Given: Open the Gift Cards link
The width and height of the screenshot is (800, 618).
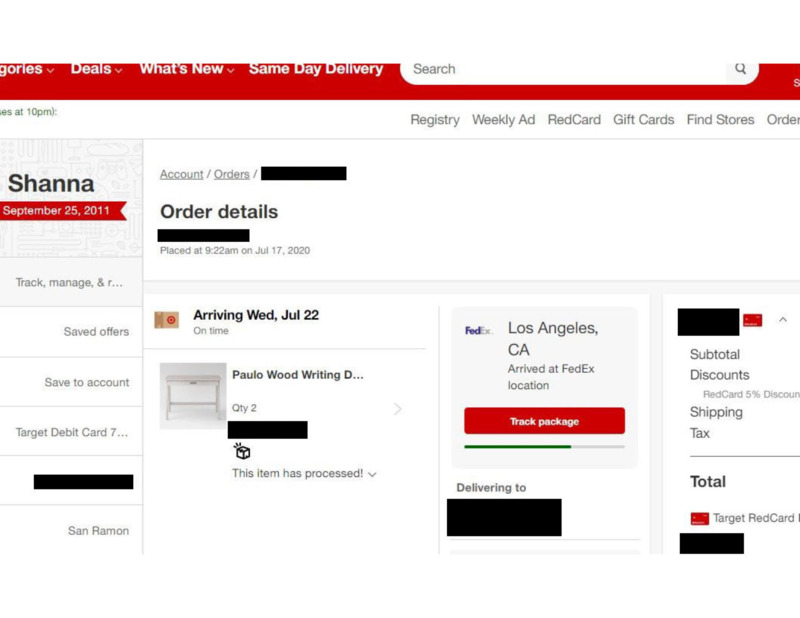Looking at the screenshot, I should coord(643,120).
